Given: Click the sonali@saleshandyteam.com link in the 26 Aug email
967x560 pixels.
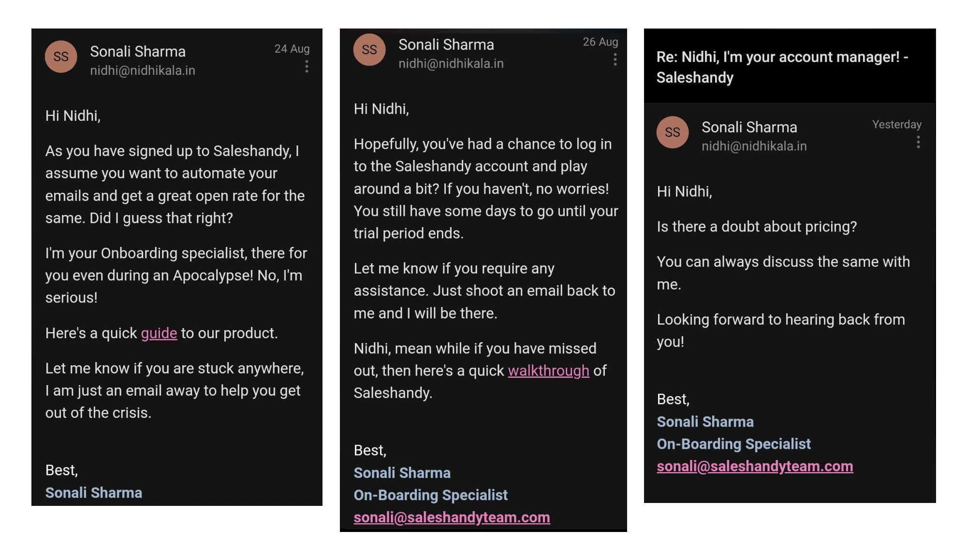Looking at the screenshot, I should [452, 517].
